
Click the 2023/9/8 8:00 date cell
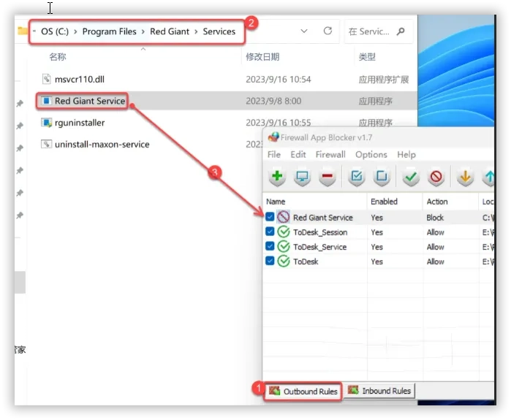[273, 101]
